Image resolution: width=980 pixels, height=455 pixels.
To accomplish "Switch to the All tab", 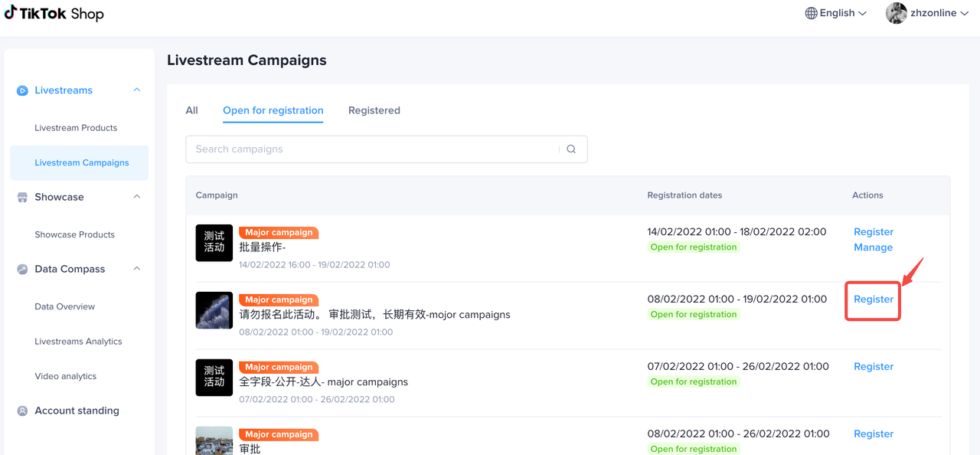I will point(191,110).
